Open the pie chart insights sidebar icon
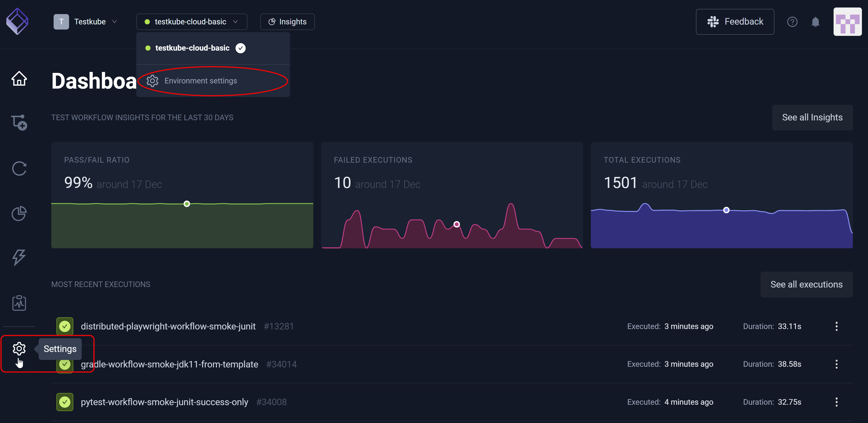The image size is (868, 423). [19, 213]
